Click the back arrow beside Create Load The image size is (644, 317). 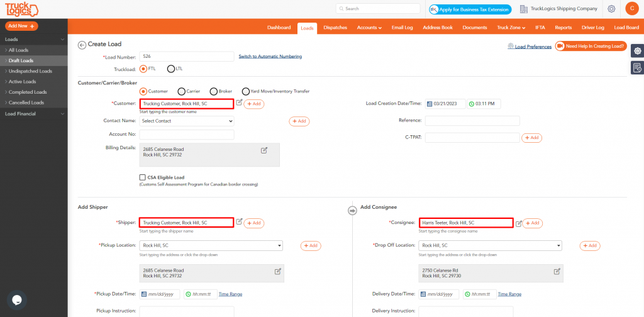[x=82, y=45]
